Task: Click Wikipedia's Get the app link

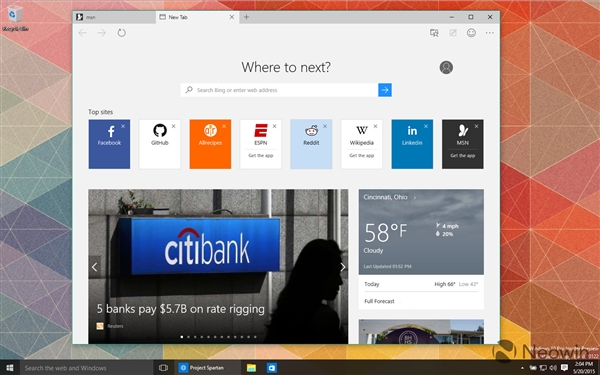Action: click(x=362, y=155)
